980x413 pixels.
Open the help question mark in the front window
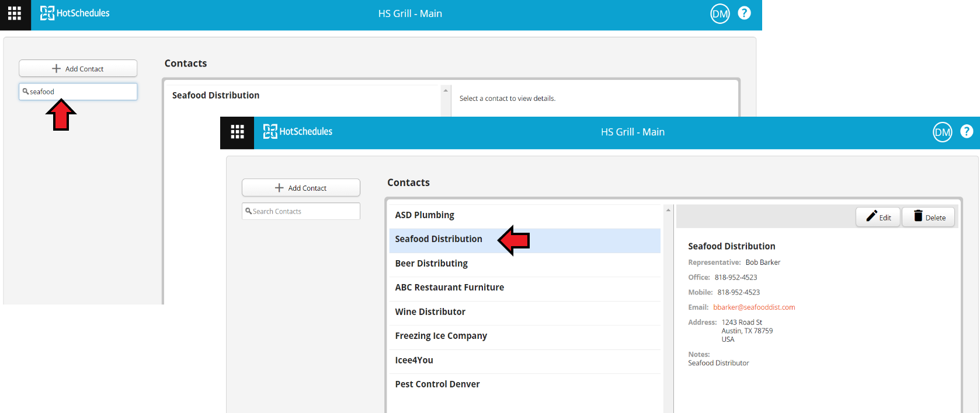(967, 132)
